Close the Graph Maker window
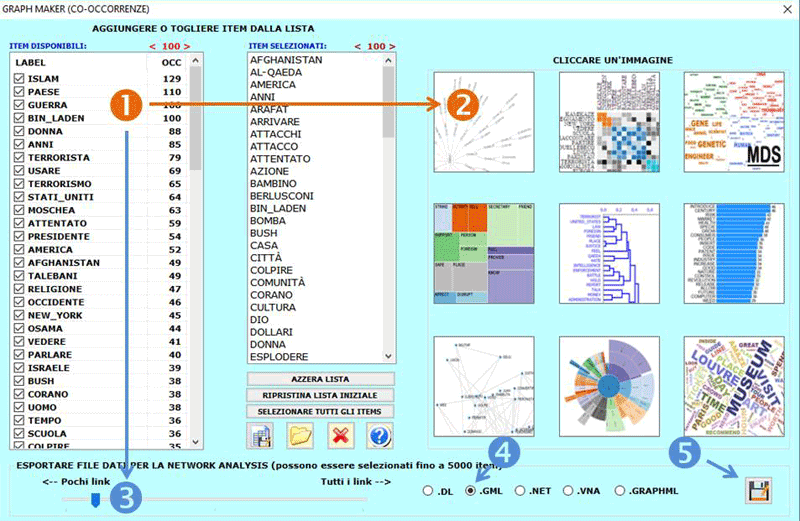 (x=787, y=9)
